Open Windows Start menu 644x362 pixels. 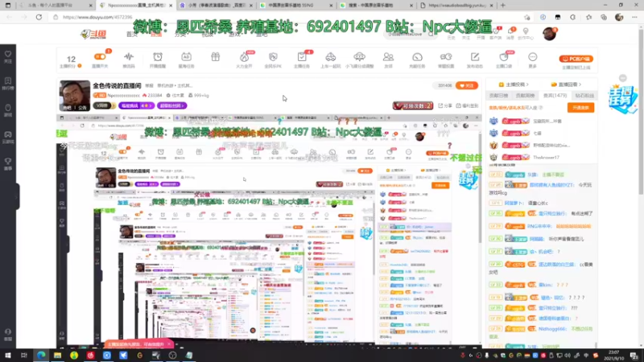coord(8,355)
